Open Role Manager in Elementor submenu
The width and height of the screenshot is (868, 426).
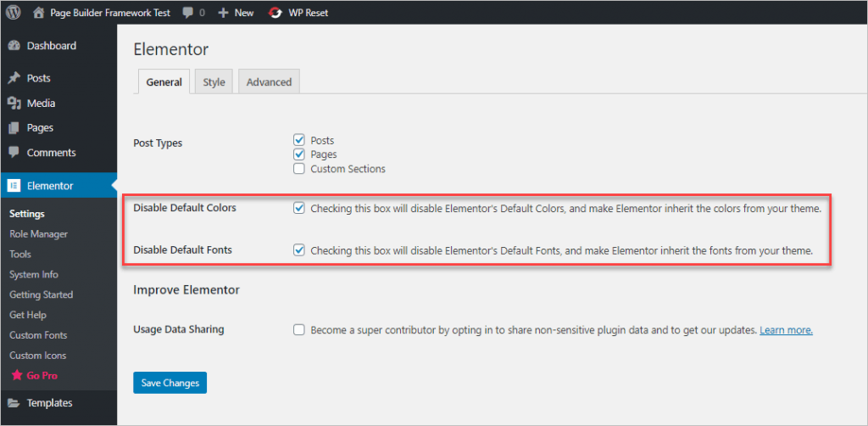[x=38, y=234]
